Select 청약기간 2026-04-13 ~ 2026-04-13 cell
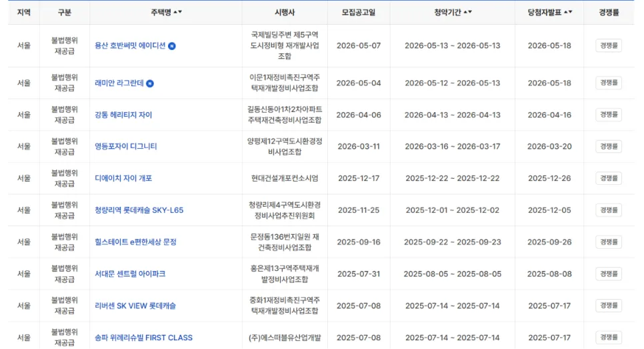Screen dimensions: 644x349 [x=452, y=115]
